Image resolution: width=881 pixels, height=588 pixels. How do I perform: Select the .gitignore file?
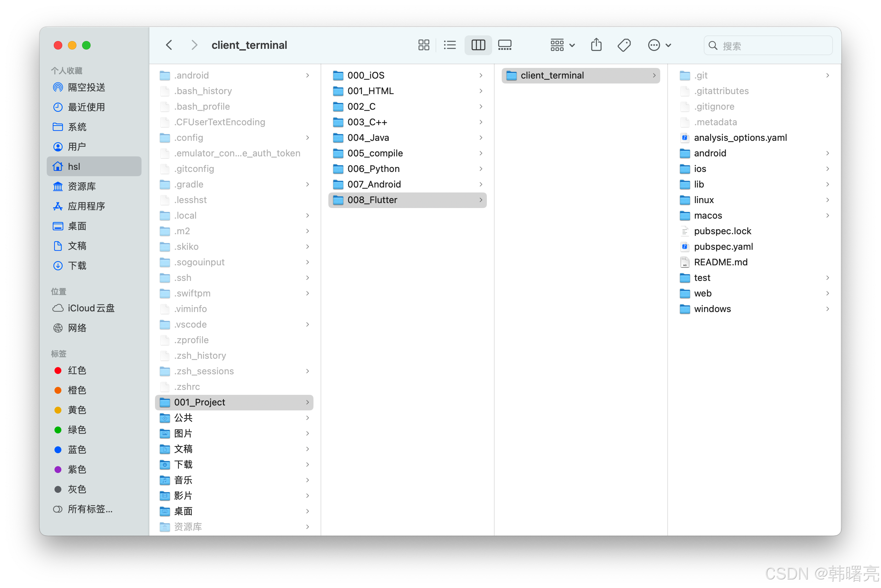coord(754,106)
